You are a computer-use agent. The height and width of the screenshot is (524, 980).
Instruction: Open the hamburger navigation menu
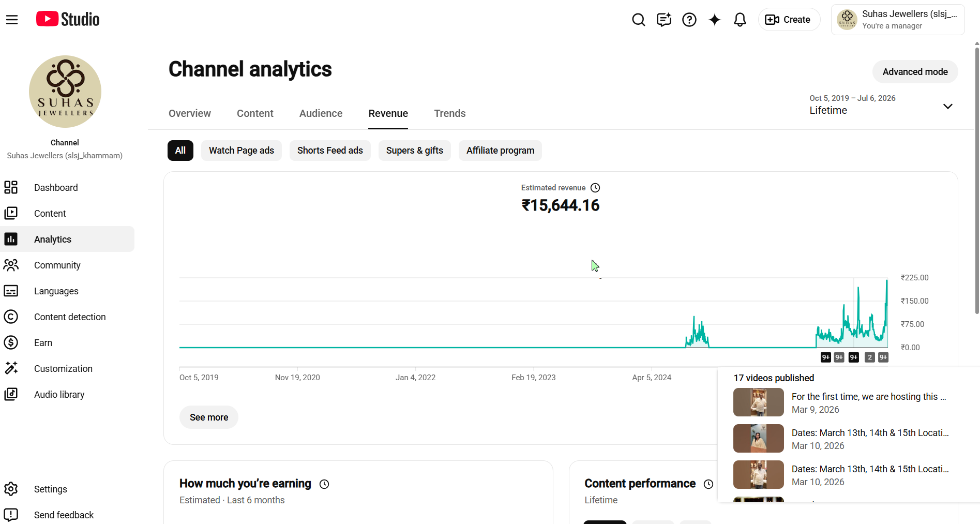pos(12,20)
